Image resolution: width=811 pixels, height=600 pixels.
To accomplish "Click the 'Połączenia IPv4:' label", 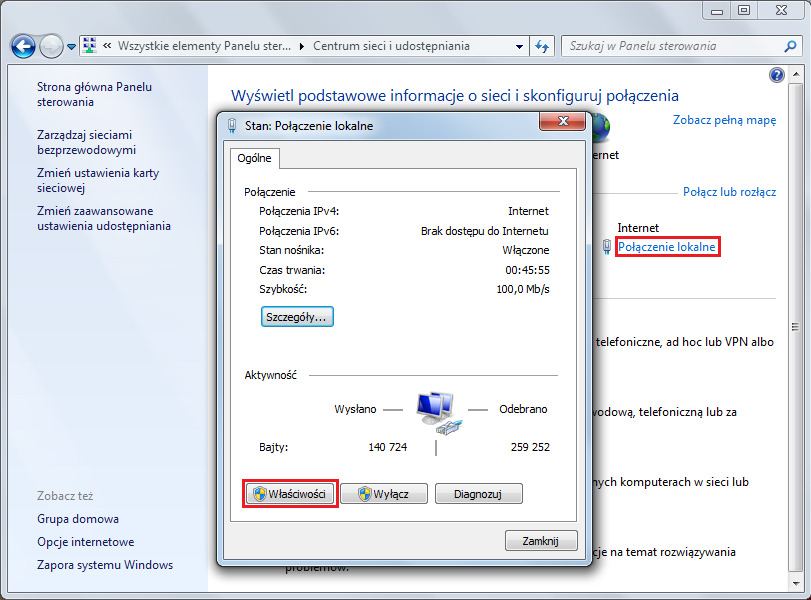I will click(299, 211).
